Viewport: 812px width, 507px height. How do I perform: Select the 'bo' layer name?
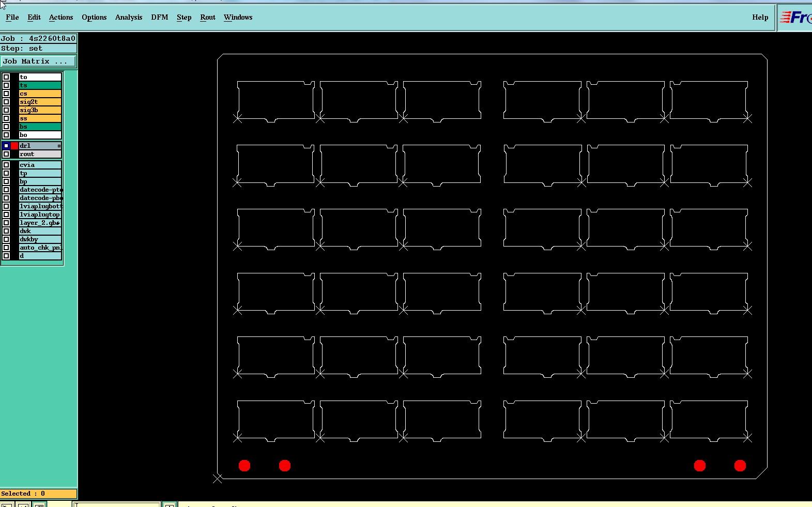(40, 135)
